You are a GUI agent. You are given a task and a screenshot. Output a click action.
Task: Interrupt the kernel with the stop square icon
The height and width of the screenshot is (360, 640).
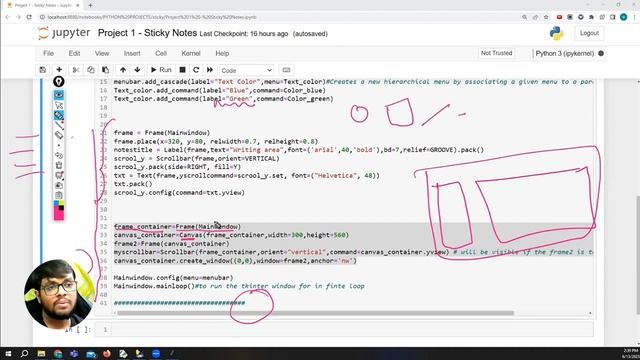click(x=182, y=70)
